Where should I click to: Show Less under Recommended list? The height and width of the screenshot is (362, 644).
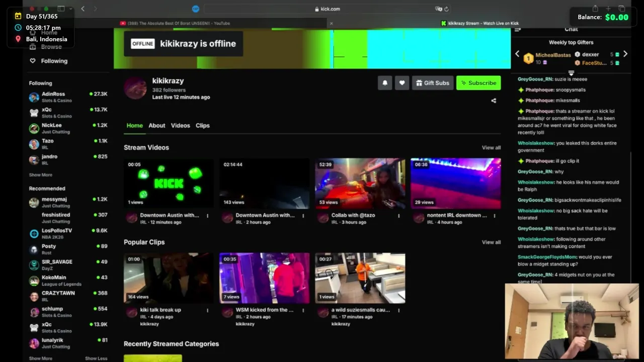96,358
